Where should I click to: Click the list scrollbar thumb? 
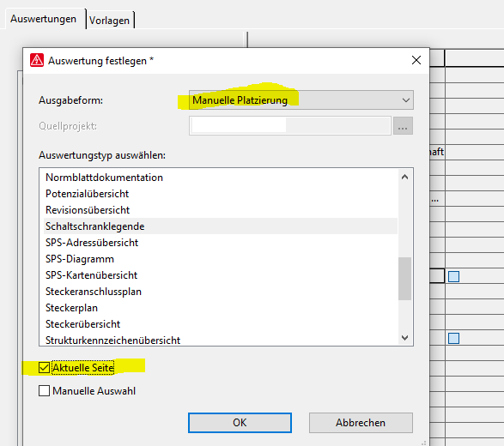pyautogui.click(x=404, y=279)
